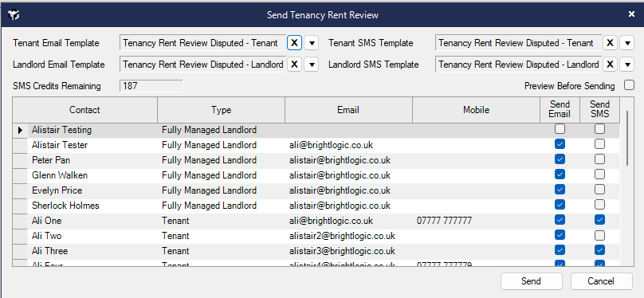
Task: Click the Cancel button
Action: [x=601, y=281]
